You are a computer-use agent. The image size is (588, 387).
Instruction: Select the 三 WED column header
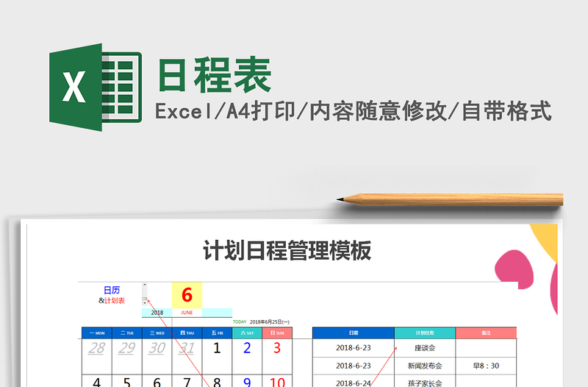coord(157,333)
